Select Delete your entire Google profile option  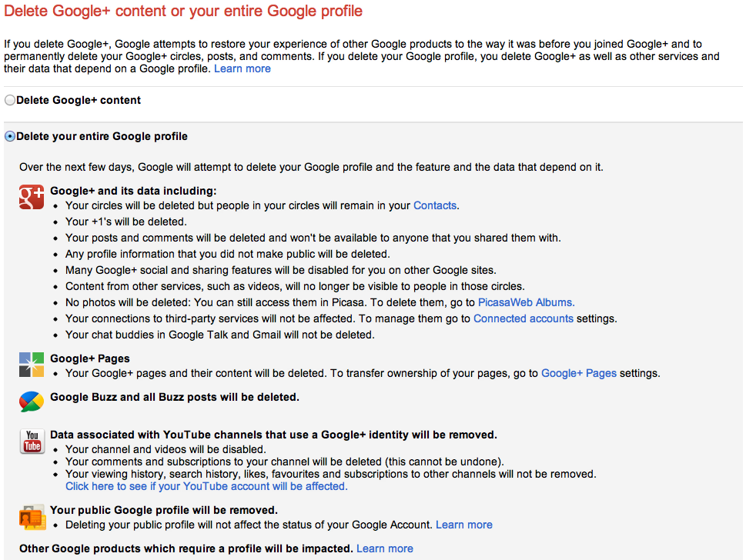click(x=10, y=137)
